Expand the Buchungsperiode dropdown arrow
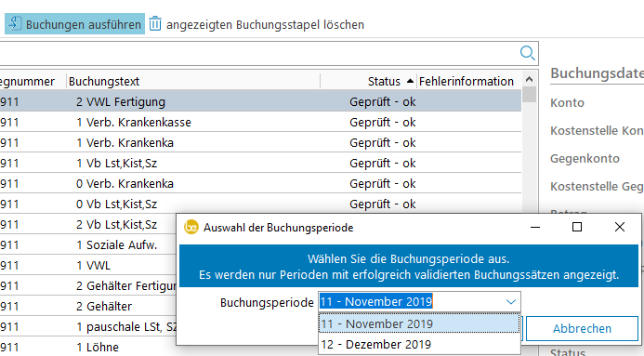The height and width of the screenshot is (356, 644). pyautogui.click(x=510, y=302)
